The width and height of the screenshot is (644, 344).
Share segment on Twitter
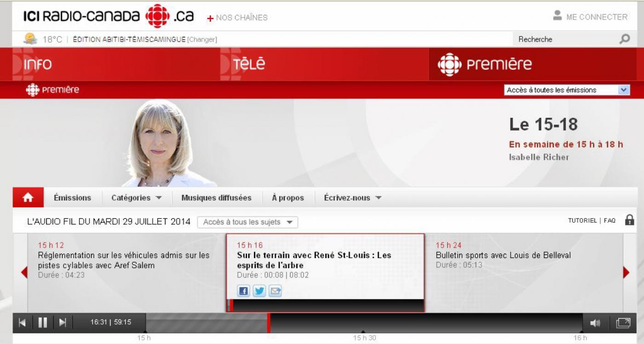(x=259, y=291)
